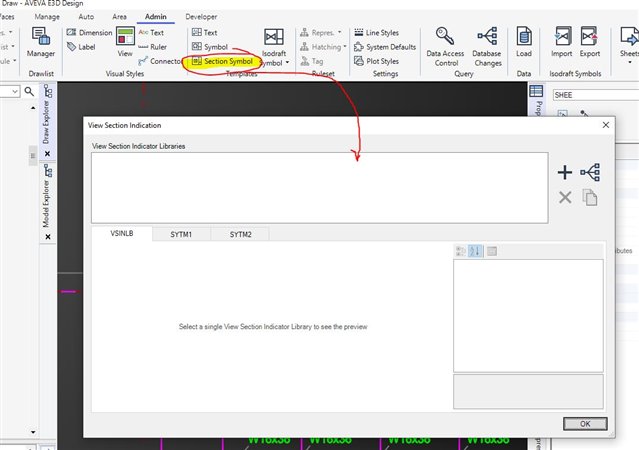Click the View Section Indicator Libraries list
This screenshot has height=450, width=639.
click(x=320, y=188)
